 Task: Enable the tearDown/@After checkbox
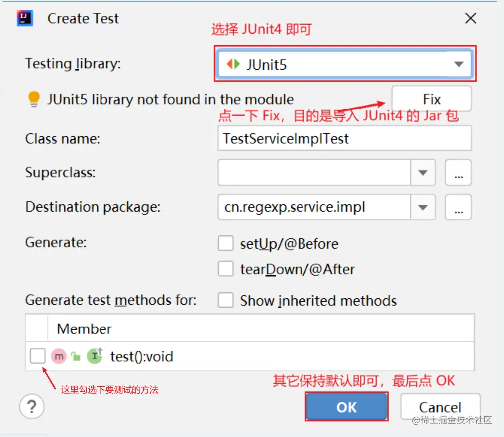pyautogui.click(x=226, y=268)
